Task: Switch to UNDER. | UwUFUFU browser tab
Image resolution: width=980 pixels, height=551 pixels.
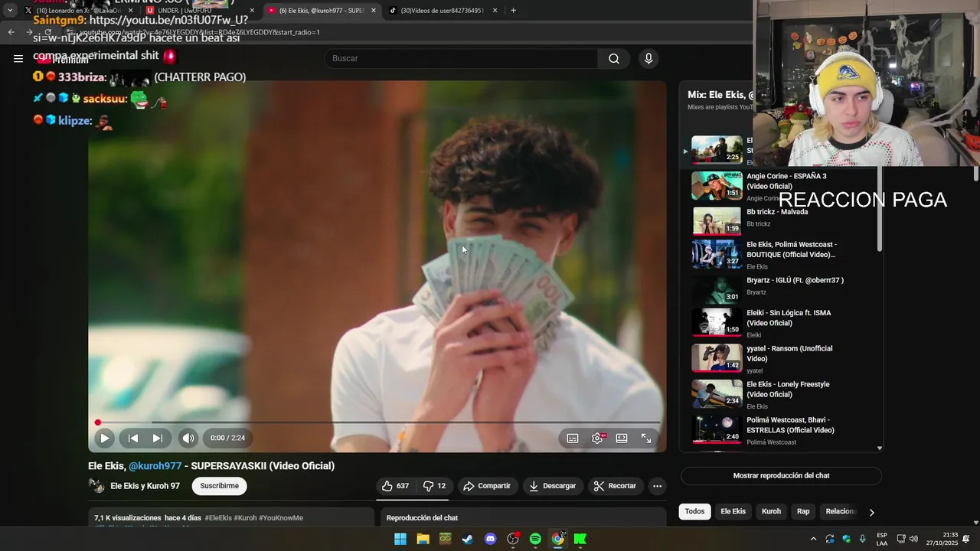Action: [x=198, y=11]
